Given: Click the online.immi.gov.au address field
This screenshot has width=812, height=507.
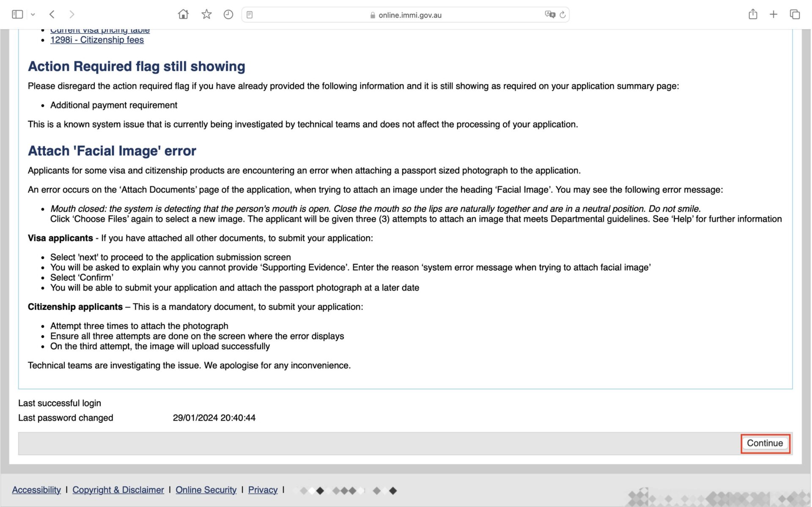Looking at the screenshot, I should coord(409,15).
